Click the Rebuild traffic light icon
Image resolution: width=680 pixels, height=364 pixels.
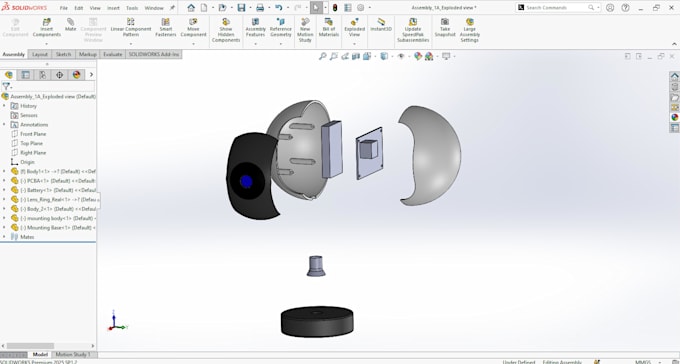pyautogui.click(x=335, y=7)
